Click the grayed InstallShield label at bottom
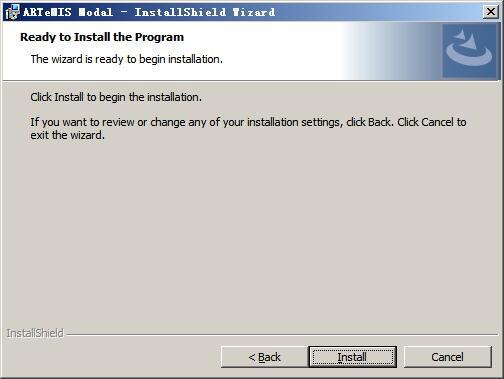The height and width of the screenshot is (379, 504). tap(35, 333)
